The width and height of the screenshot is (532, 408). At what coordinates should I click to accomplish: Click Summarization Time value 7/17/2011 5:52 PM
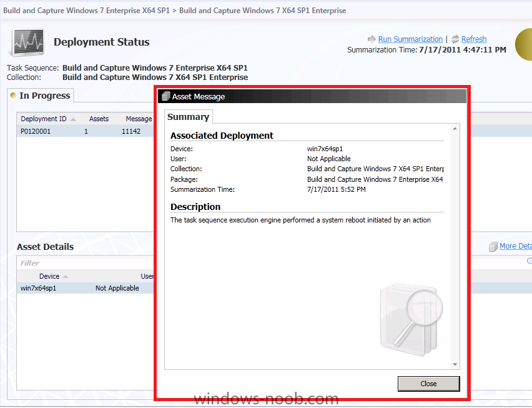point(336,189)
